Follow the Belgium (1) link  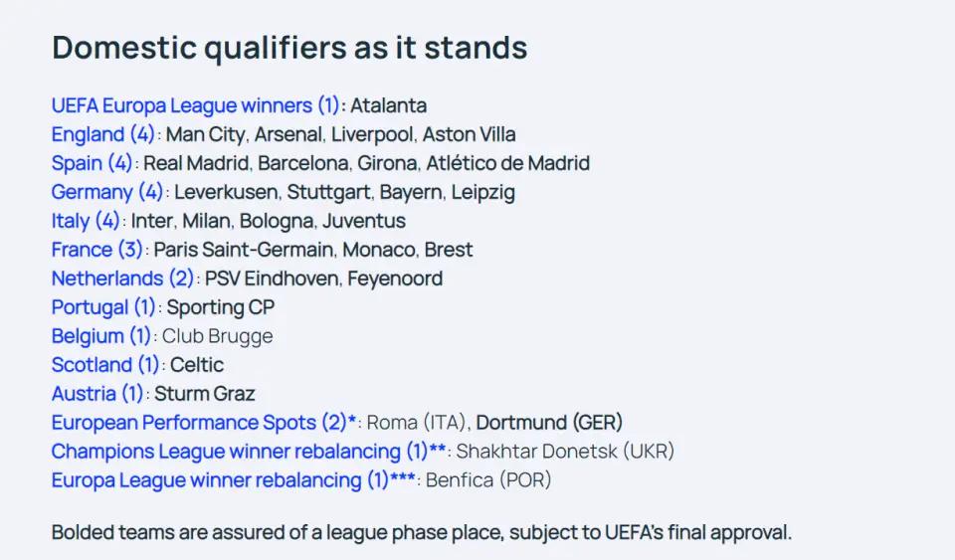tap(101, 336)
